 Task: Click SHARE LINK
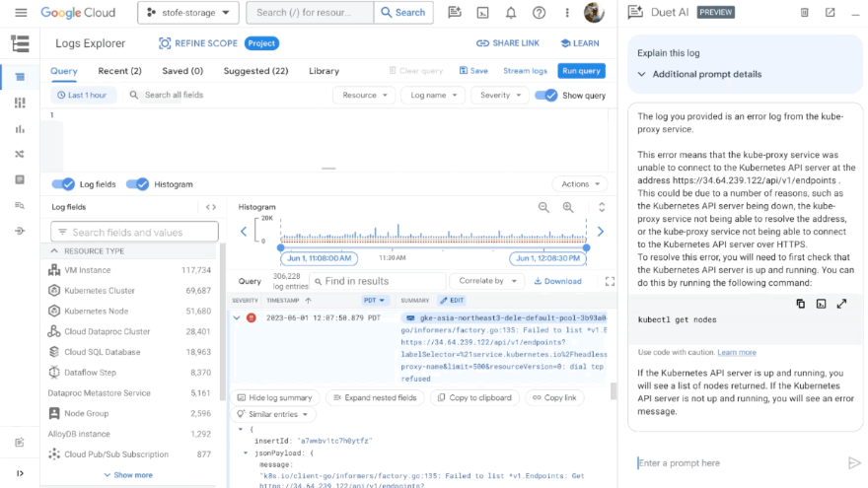click(508, 43)
